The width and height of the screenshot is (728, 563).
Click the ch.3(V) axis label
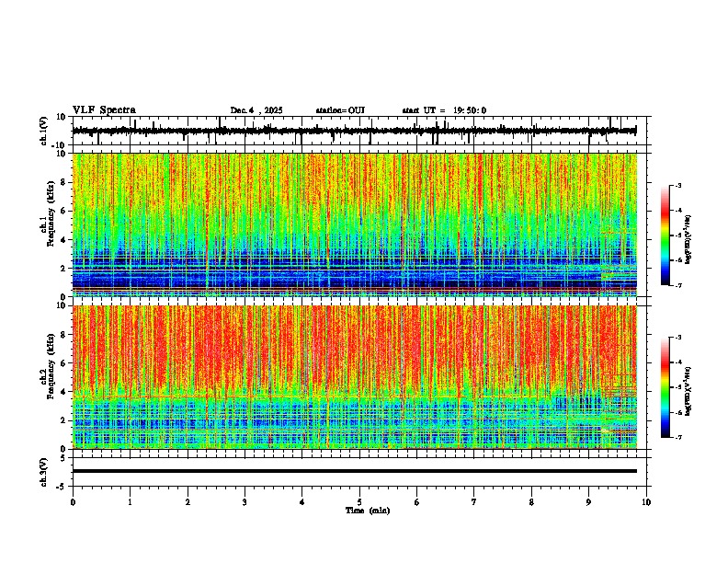tap(44, 472)
